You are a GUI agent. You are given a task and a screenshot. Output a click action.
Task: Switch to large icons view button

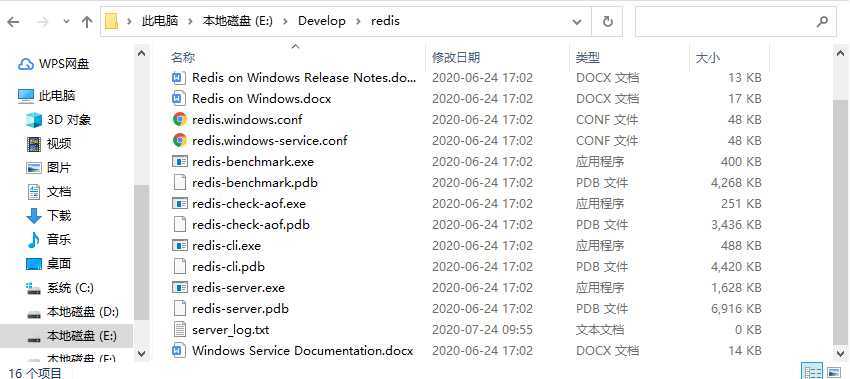[834, 372]
